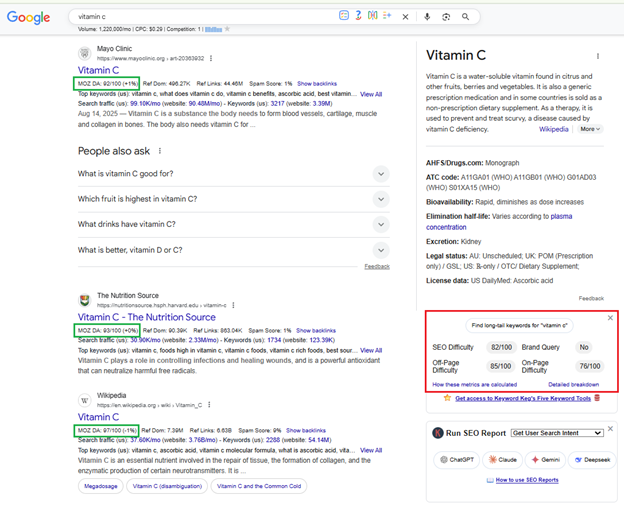Screen dimensions: 624x507
Task: Close the SEO Difficulty widget
Action: click(610, 318)
